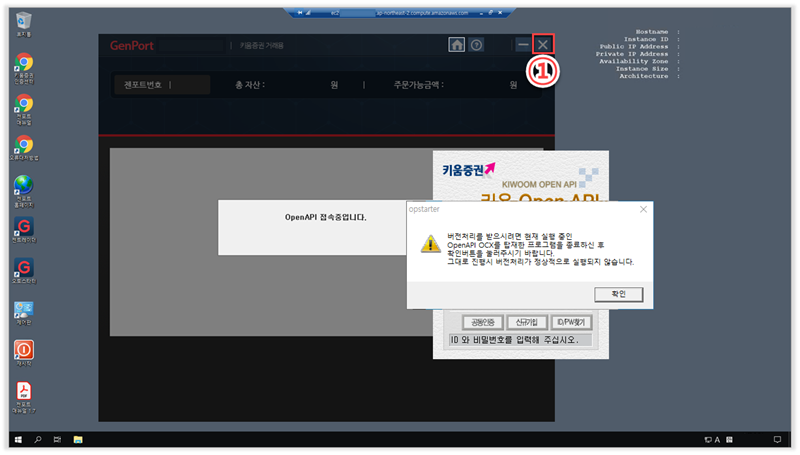
Task: Open File Explorer from the taskbar
Action: [x=77, y=439]
